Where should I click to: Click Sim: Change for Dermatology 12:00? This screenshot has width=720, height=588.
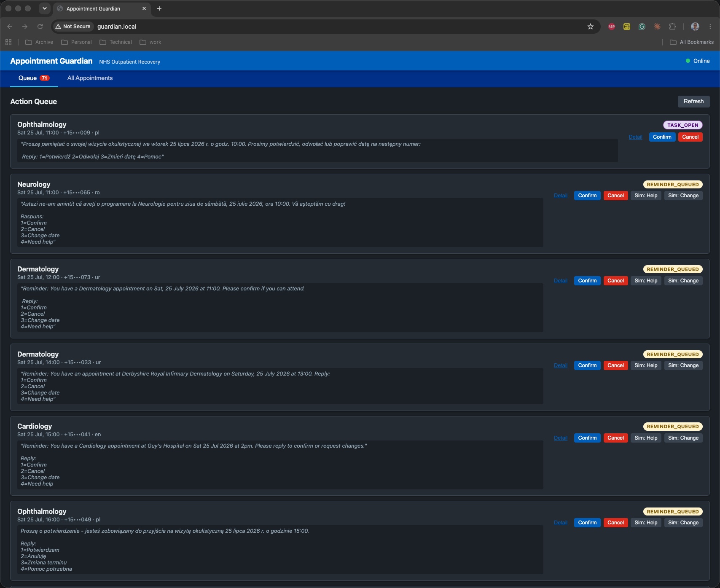(x=683, y=281)
